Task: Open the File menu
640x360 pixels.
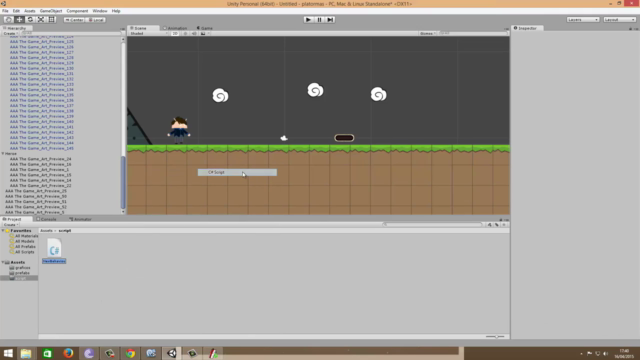Action: click(5, 11)
